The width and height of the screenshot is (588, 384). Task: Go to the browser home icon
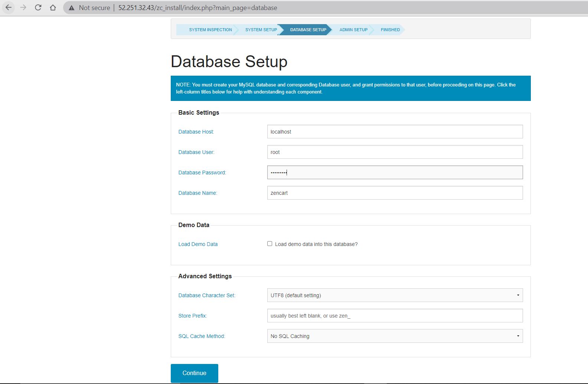click(x=53, y=7)
